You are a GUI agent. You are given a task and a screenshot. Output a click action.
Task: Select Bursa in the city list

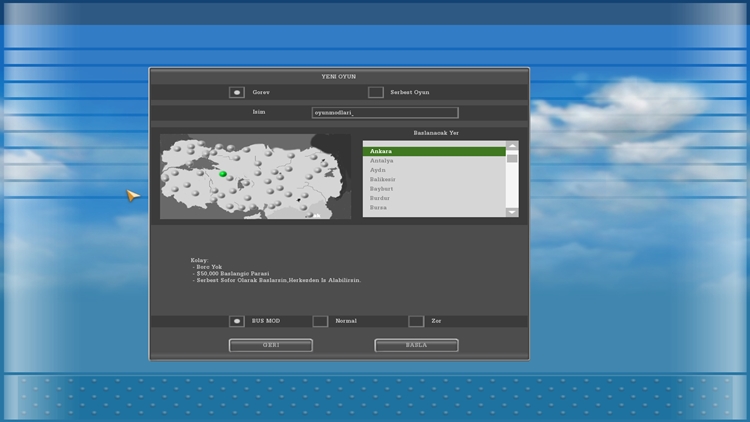[x=434, y=208]
